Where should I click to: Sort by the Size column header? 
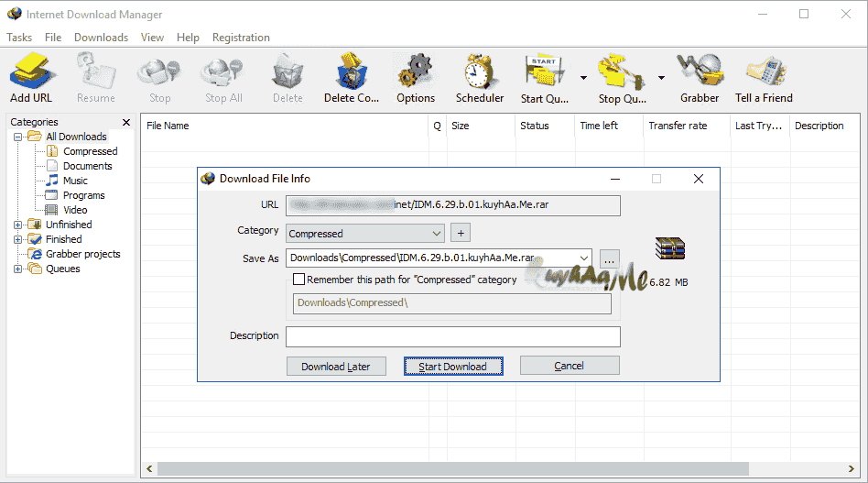(481, 126)
